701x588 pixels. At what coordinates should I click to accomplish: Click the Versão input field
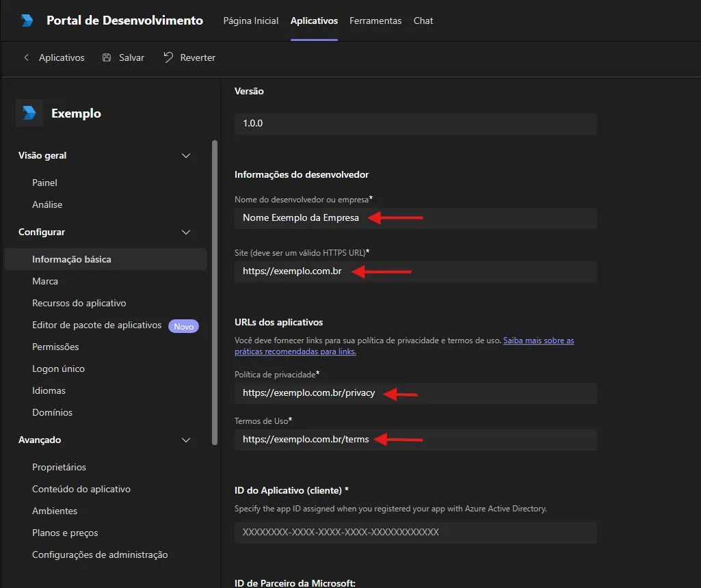click(x=416, y=124)
